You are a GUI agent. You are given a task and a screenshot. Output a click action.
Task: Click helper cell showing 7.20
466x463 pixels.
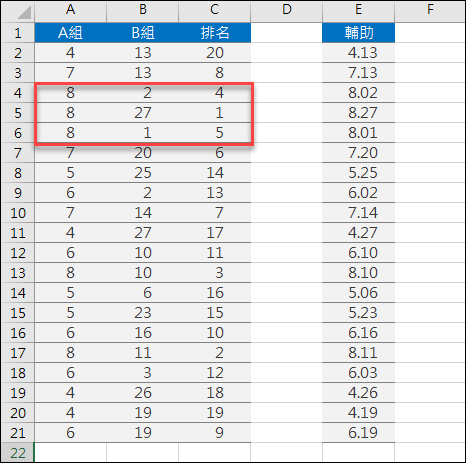(359, 153)
